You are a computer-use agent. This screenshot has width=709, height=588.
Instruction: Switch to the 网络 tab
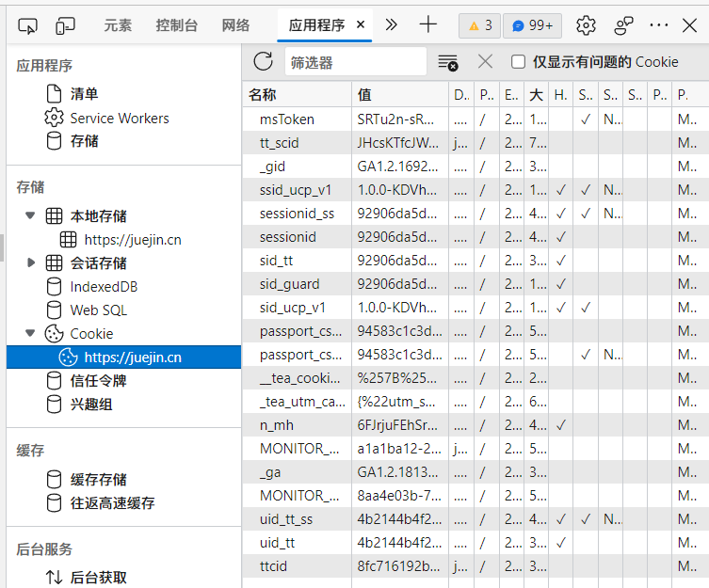(235, 25)
